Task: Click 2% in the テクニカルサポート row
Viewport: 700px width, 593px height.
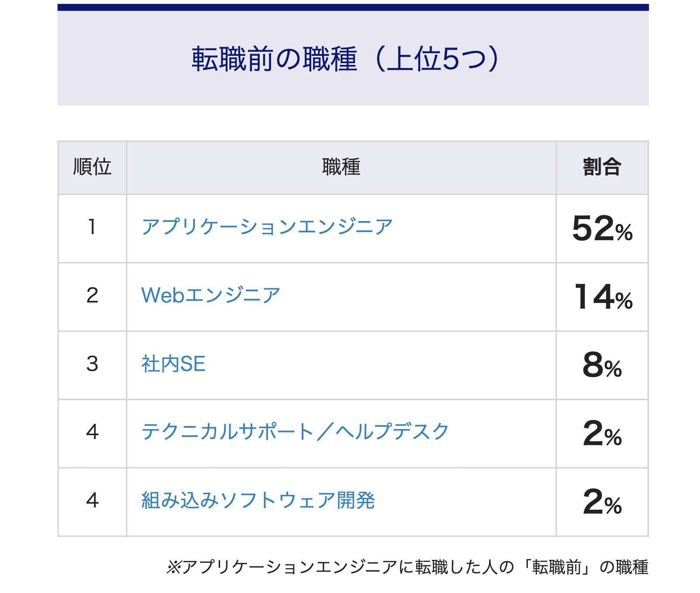Action: (601, 433)
